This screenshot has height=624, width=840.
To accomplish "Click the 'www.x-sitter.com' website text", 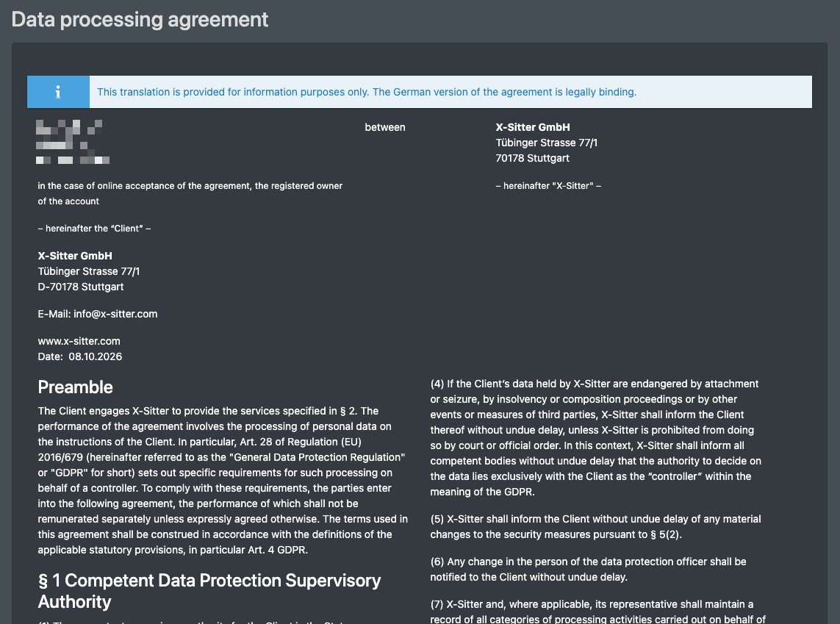I will [x=79, y=342].
